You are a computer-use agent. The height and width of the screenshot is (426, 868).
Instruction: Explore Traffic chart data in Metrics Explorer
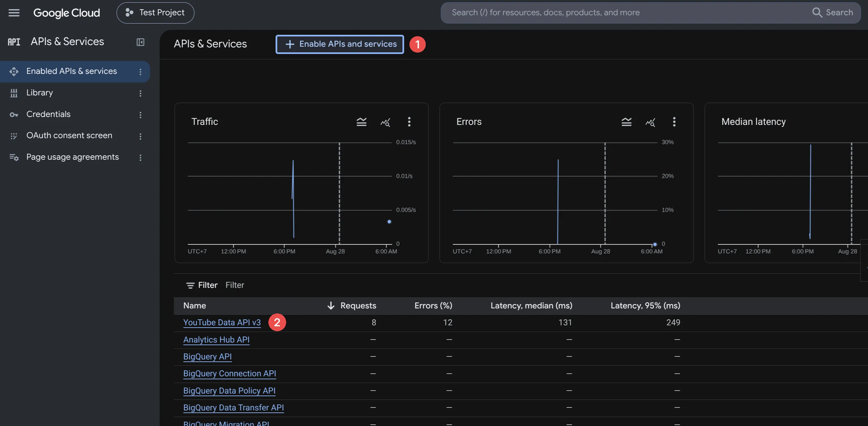386,122
